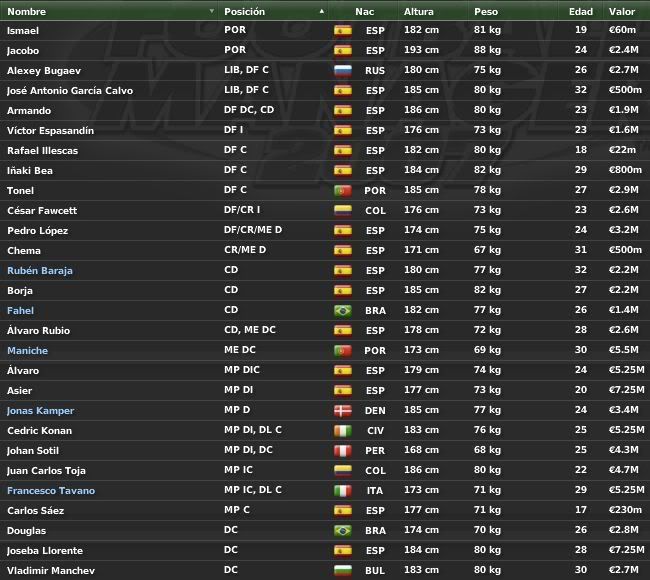This screenshot has height=580, width=650.
Task: Click the Ivory Coast flag for Cedric Konan
Action: (x=343, y=430)
